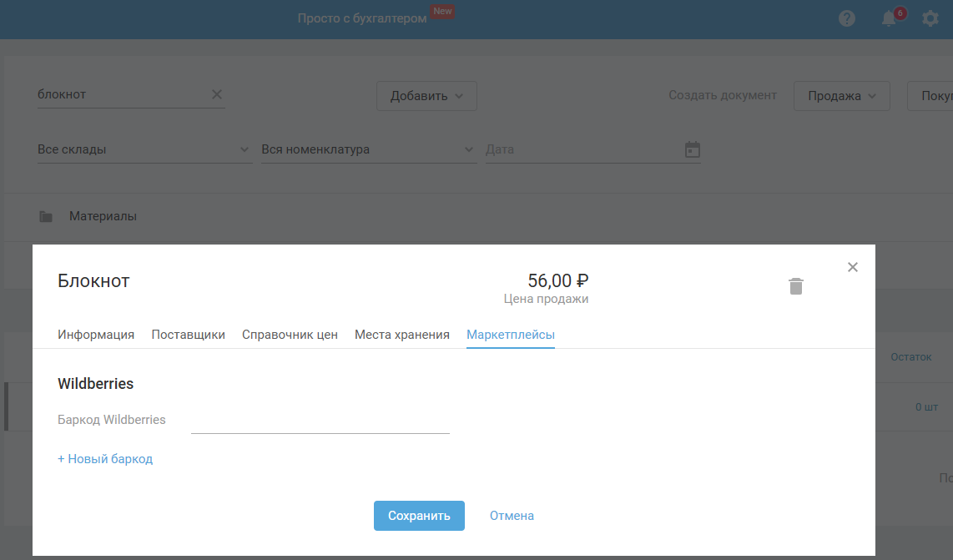Click the Баркод Wildberries input field

coord(320,420)
